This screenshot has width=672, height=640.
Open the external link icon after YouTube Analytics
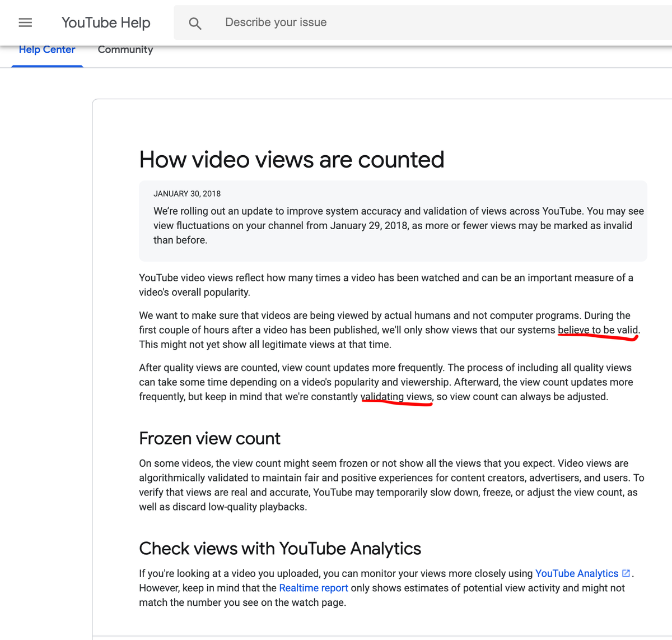(626, 573)
